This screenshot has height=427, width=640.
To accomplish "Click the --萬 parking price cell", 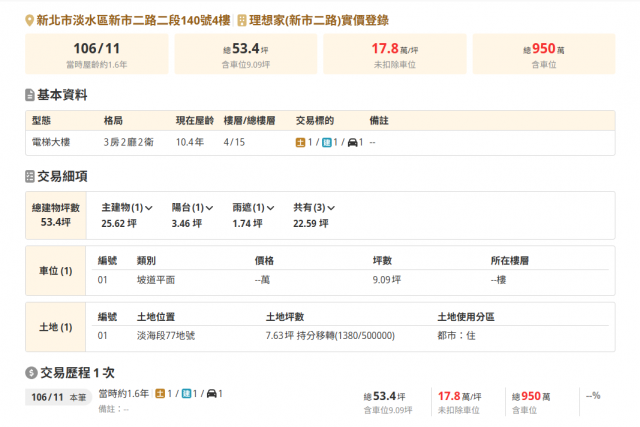I will (262, 280).
